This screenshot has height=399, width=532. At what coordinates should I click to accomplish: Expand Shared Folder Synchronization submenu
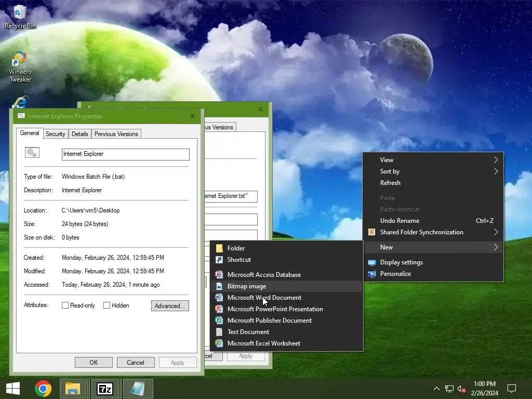[x=434, y=232]
